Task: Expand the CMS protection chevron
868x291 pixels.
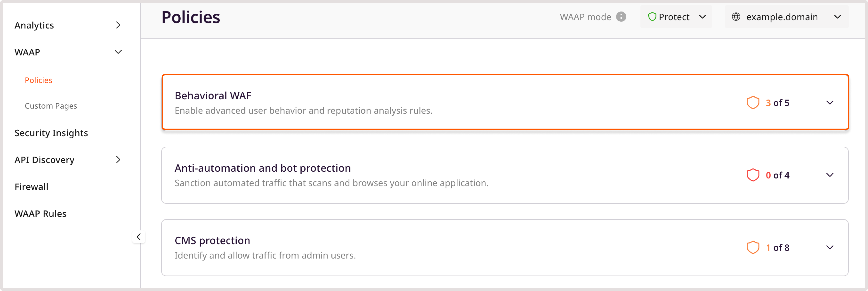Action: pos(830,247)
